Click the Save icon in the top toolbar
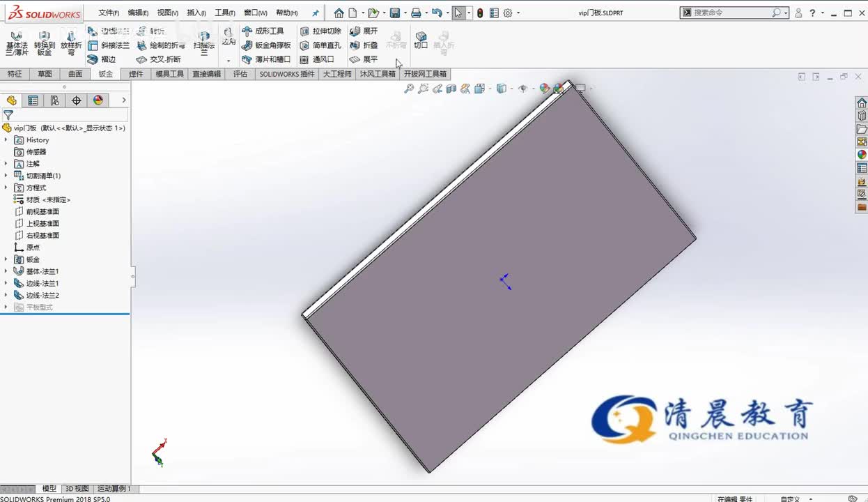Screen dimensions: 868x502 [x=395, y=13]
